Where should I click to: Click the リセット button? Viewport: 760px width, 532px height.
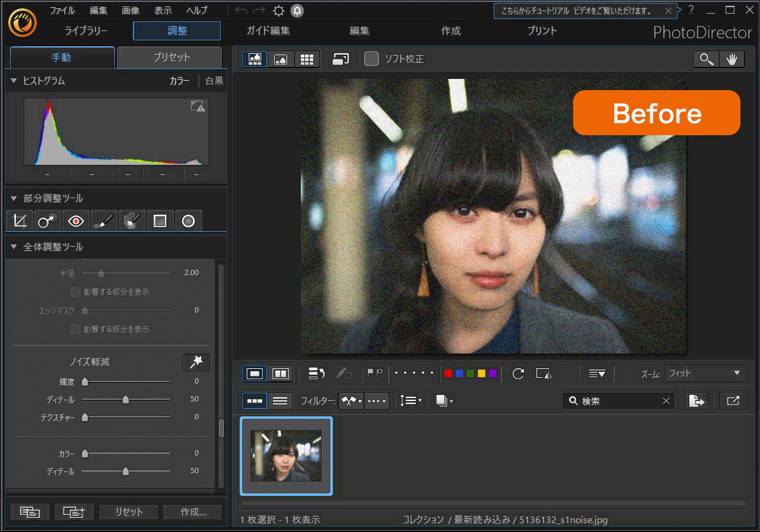[128, 511]
